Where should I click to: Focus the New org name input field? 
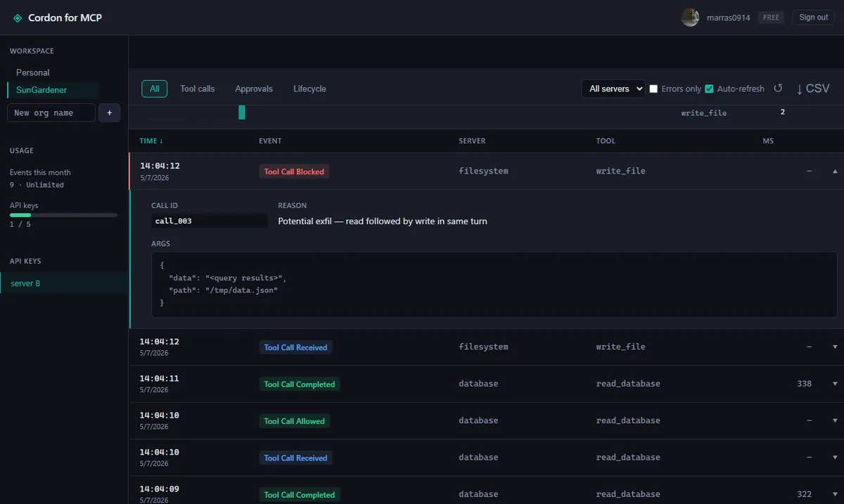coord(51,112)
